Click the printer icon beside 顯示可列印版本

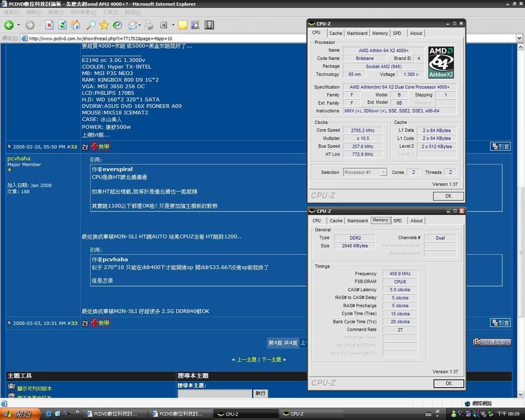[x=11, y=387]
